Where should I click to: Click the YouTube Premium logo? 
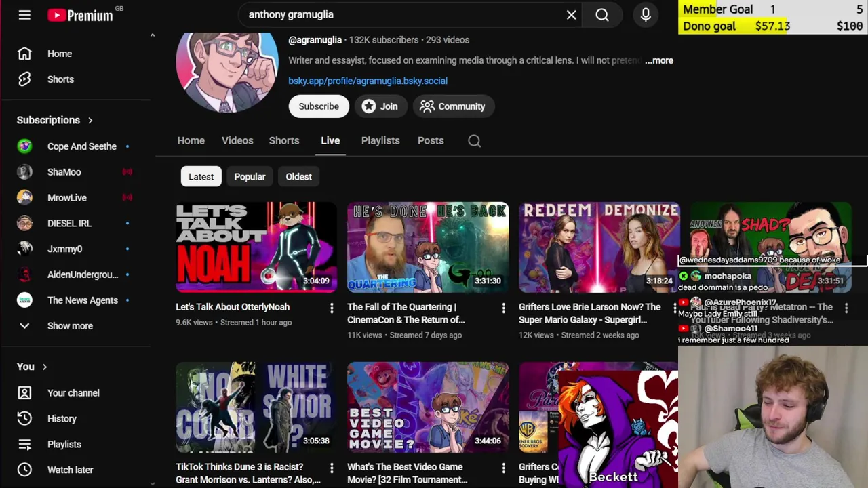tap(81, 15)
